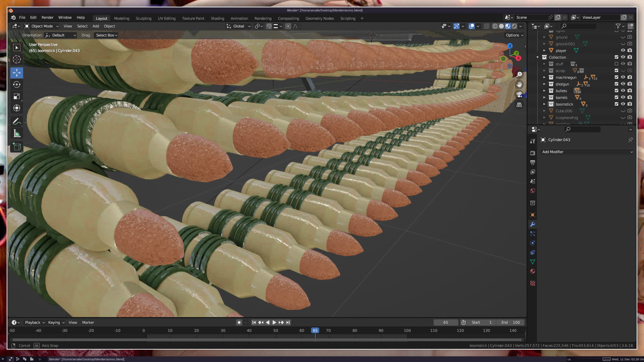This screenshot has width=644, height=362.
Task: Click the current frame field showing 65
Action: coord(445,322)
